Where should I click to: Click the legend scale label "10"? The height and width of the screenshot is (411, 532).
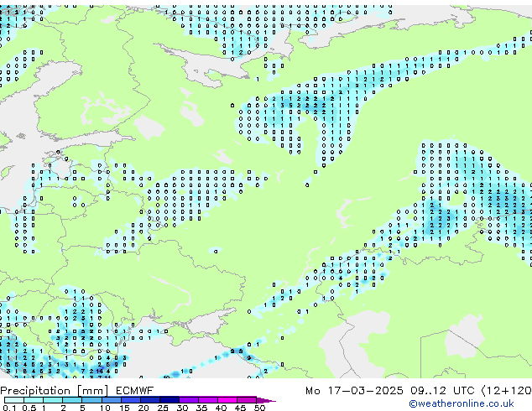[x=105, y=408]
